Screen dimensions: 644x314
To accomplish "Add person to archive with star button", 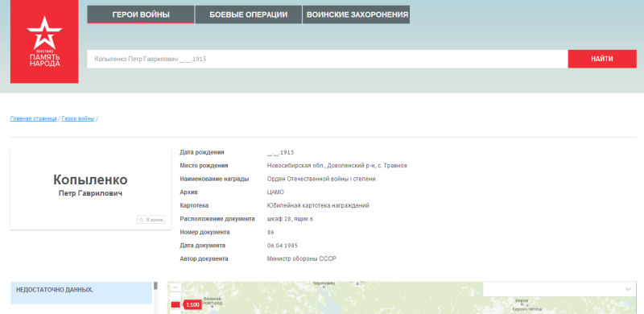I will pos(151,220).
